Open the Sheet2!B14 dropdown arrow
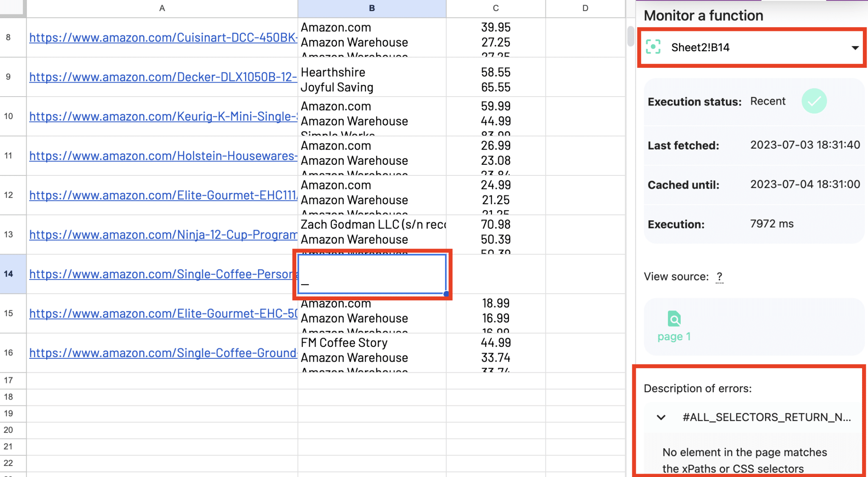 tap(855, 47)
